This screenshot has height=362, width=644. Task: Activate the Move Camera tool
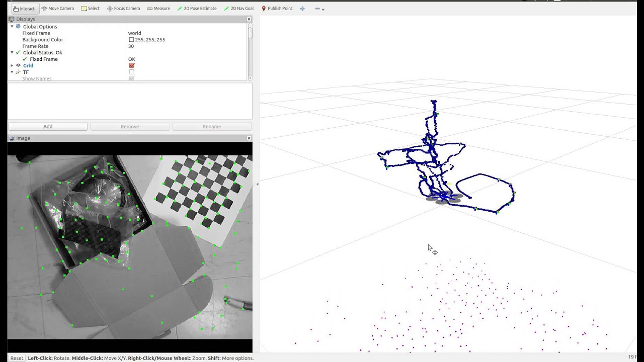[x=58, y=9]
